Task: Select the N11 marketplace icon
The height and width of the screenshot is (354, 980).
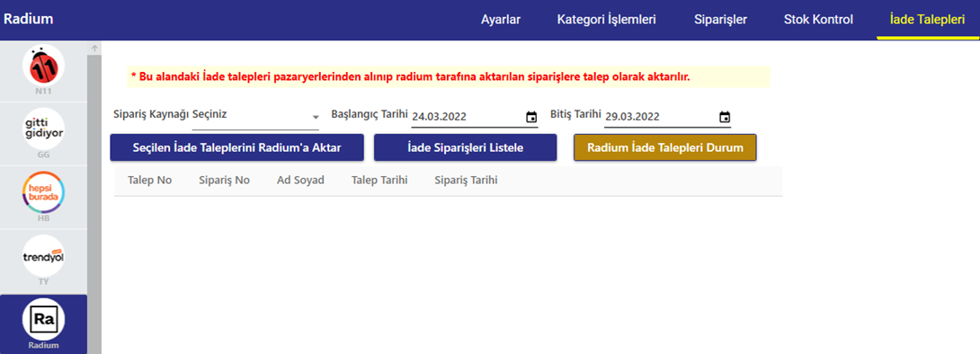Action: point(44,65)
